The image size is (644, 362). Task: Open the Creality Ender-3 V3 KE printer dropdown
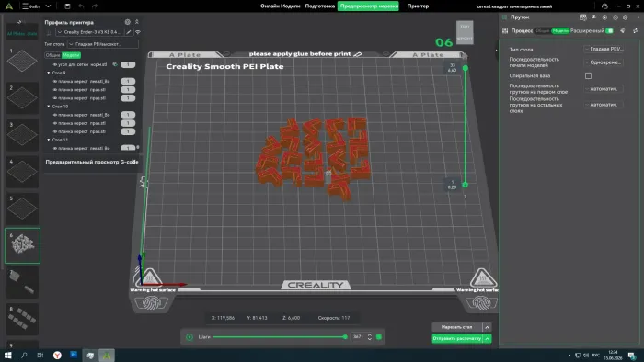click(90, 32)
